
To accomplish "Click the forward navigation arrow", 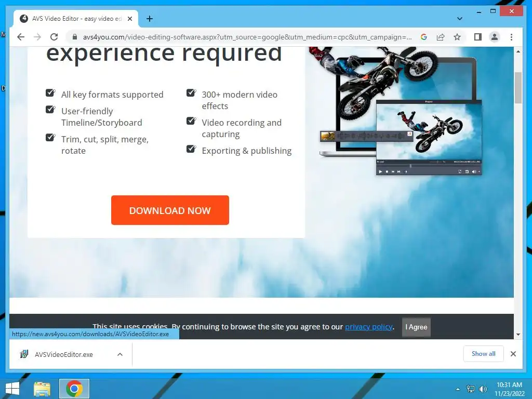I will [37, 37].
